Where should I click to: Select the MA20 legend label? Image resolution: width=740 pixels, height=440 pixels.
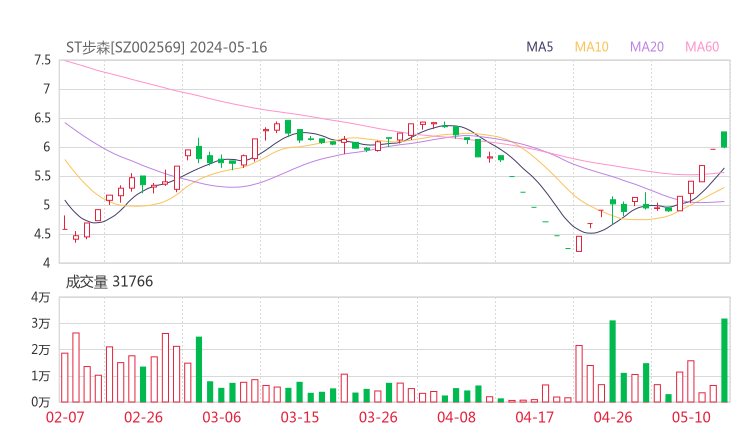tap(647, 47)
